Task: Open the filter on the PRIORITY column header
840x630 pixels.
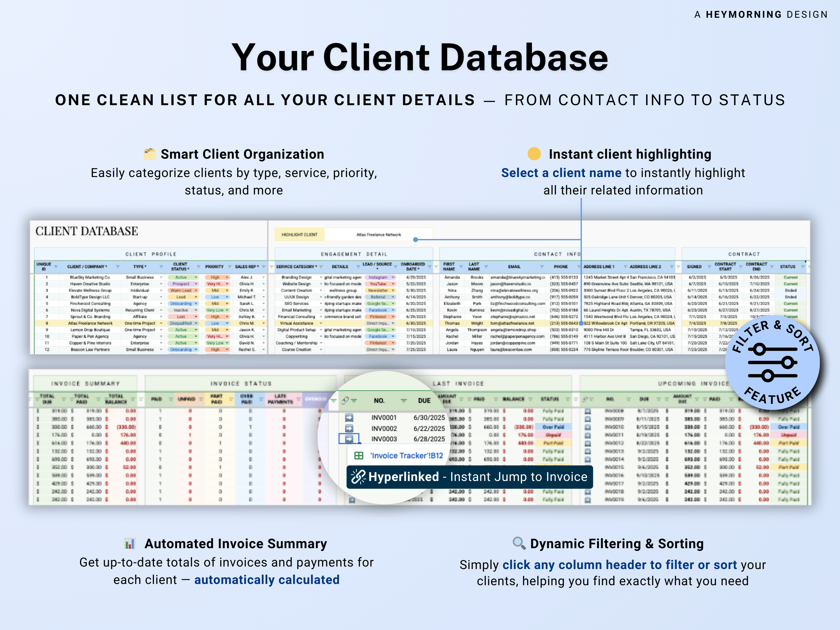Action: (230, 267)
